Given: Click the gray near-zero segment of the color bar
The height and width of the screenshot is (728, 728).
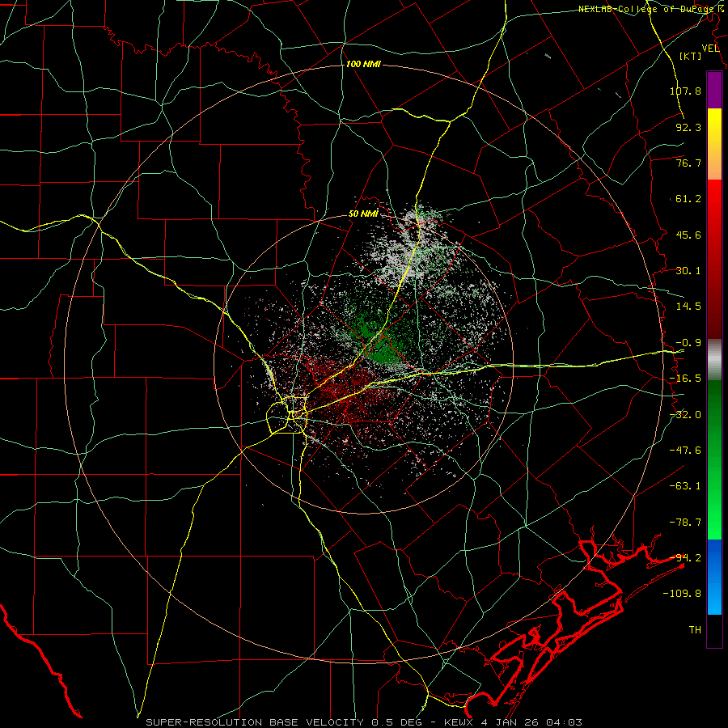Looking at the screenshot, I should click(x=714, y=360).
